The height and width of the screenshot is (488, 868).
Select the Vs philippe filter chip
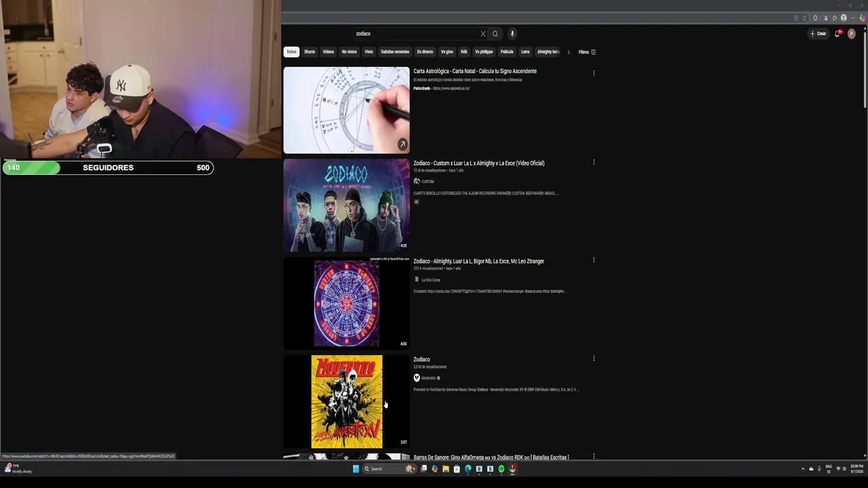coord(484,52)
